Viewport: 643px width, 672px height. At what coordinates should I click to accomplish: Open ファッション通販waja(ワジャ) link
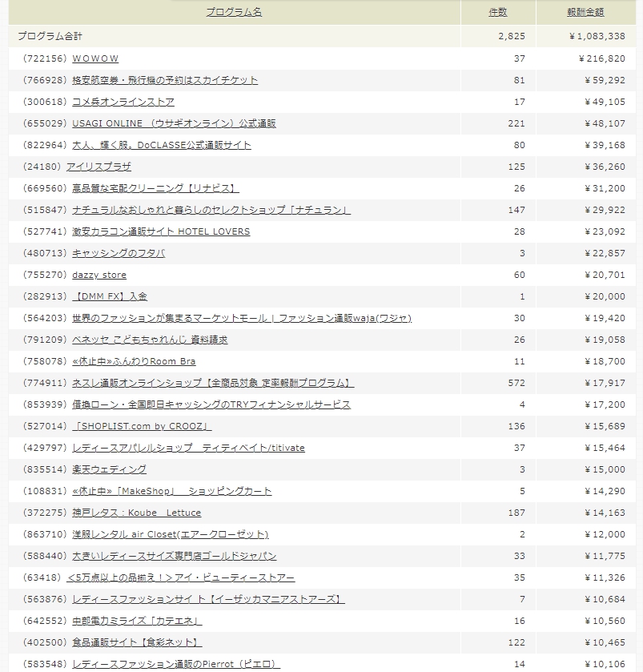(x=242, y=318)
